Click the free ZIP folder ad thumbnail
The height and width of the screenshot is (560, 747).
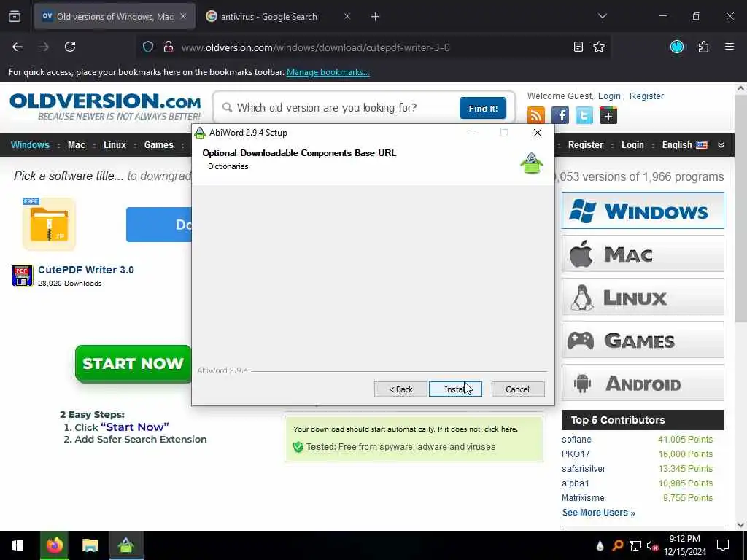pos(49,224)
